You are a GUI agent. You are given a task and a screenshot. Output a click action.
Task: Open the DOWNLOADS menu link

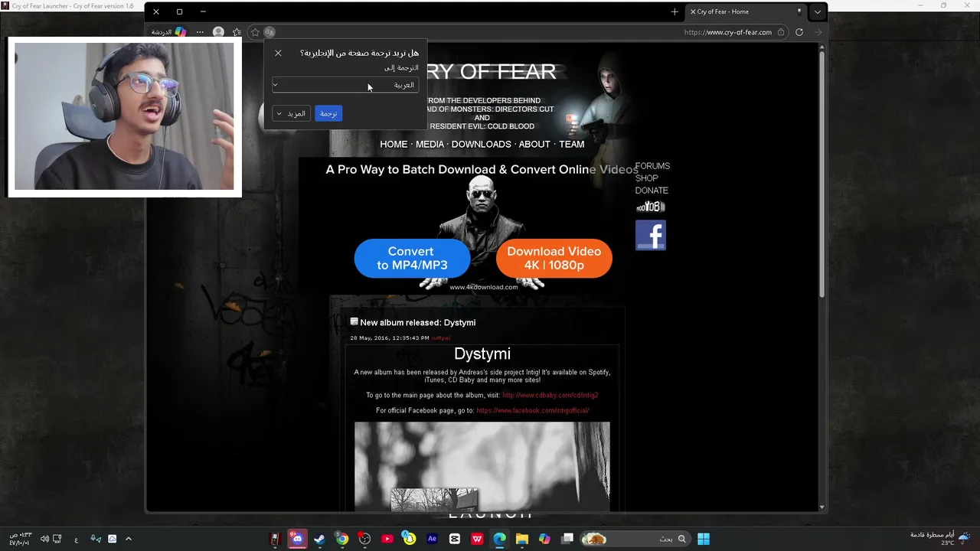(481, 144)
